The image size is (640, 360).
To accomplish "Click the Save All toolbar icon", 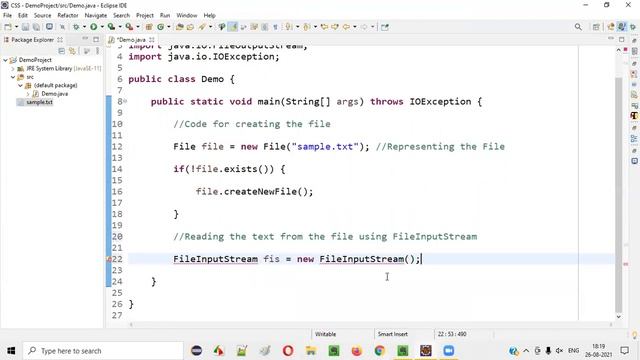I will coord(36,27).
